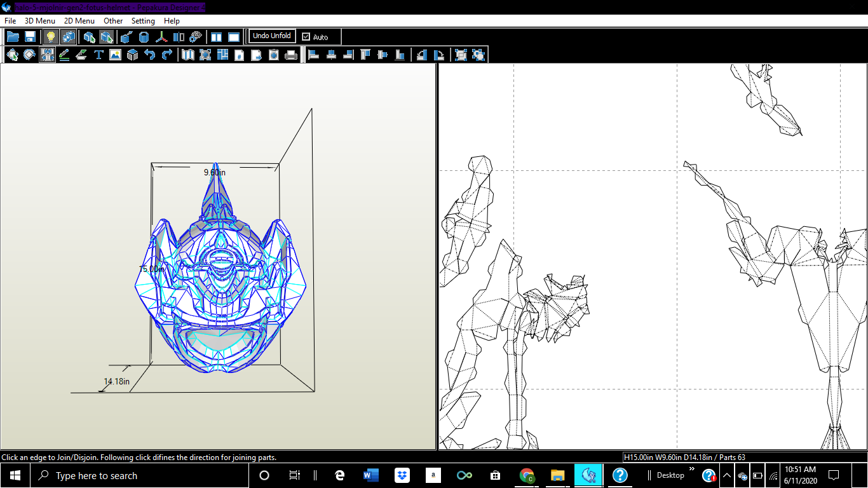Save the project with the floppy disk icon

30,37
